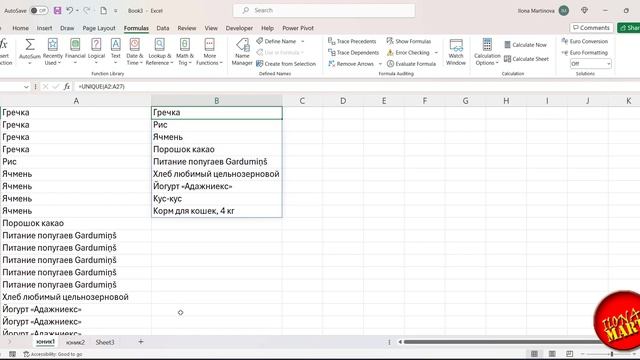Viewport: 640px width, 360px height.
Task: Click Remove Arrows
Action: click(x=351, y=64)
